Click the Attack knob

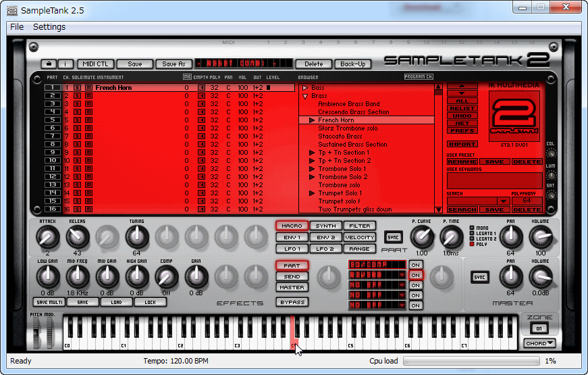click(48, 237)
